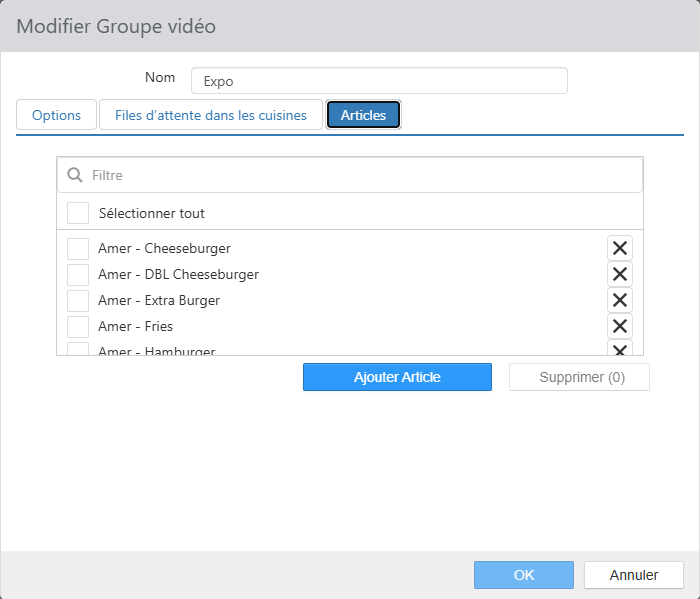
Task: Remove Amer - DBL Cheeseburger with its X icon
Action: click(620, 274)
